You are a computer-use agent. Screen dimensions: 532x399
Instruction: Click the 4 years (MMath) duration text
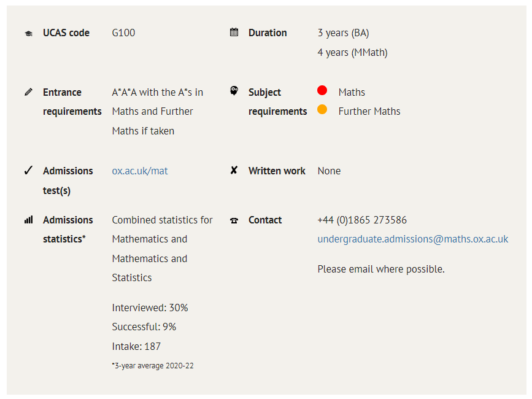[352, 53]
